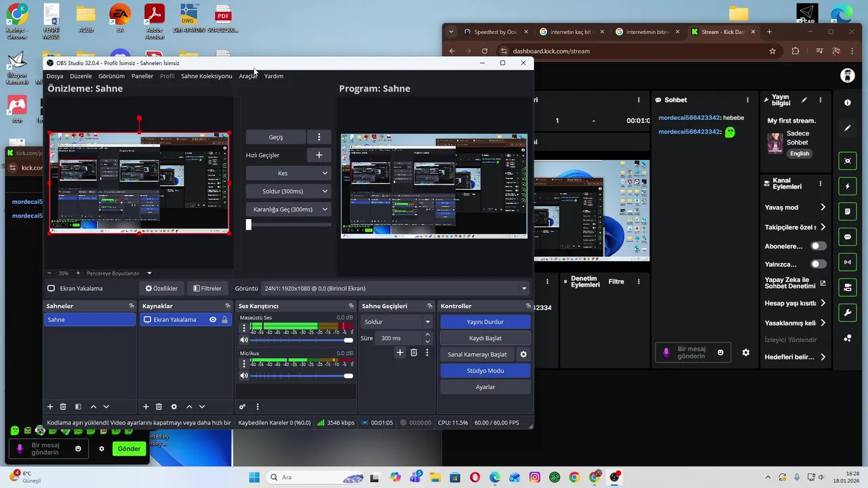Add a new source in Kaynaklar panel
The height and width of the screenshot is (488, 868).
click(145, 407)
